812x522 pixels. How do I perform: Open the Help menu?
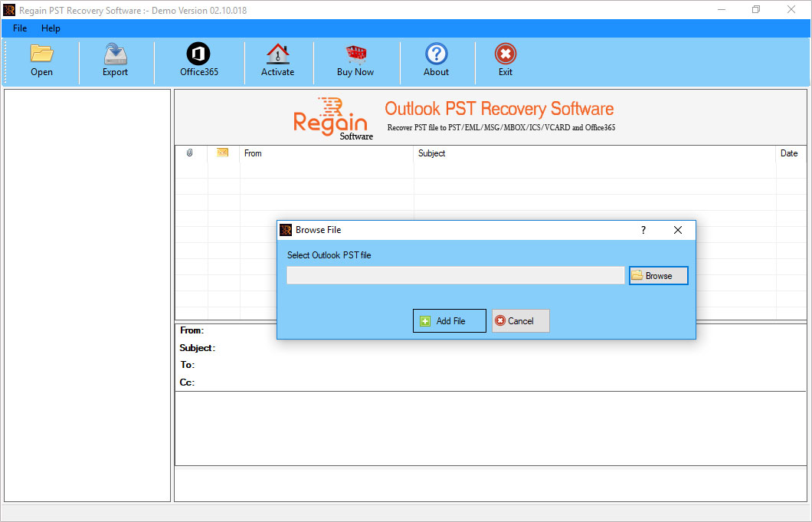[x=51, y=28]
